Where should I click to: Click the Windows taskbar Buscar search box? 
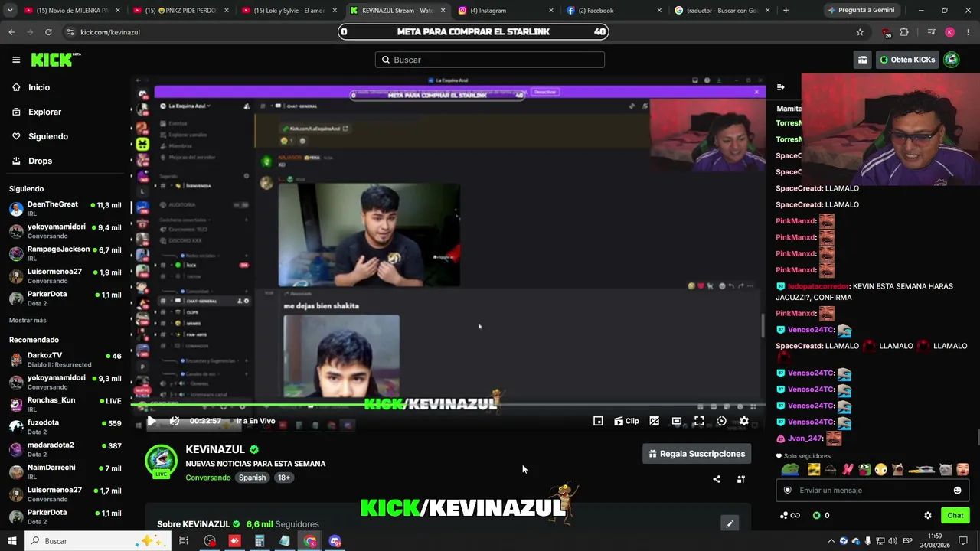point(98,541)
